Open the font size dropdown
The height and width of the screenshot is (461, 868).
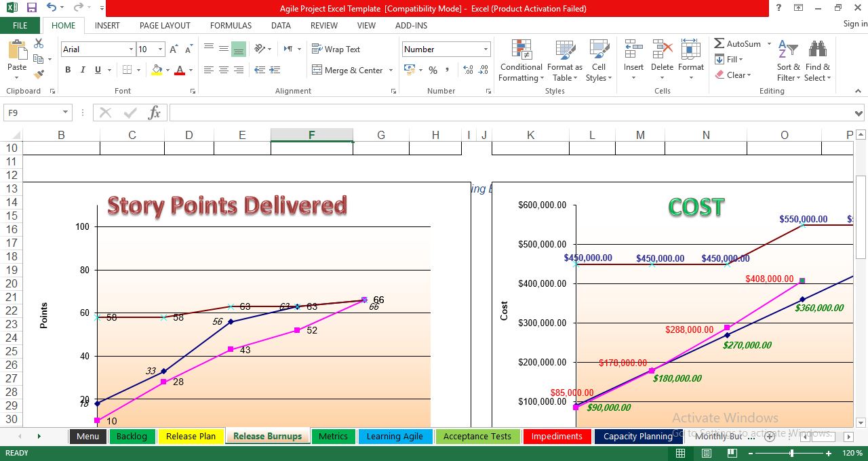point(160,49)
